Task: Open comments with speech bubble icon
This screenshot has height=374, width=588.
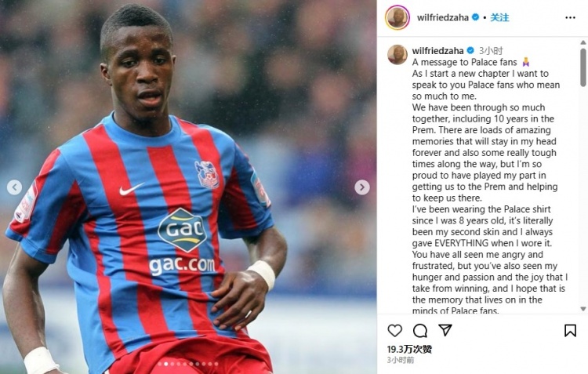Action: click(x=420, y=331)
